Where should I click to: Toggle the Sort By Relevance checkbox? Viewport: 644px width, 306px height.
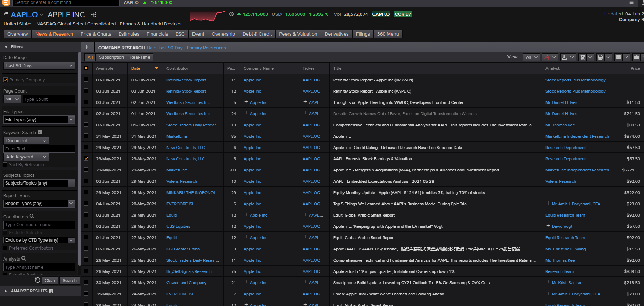[5, 165]
